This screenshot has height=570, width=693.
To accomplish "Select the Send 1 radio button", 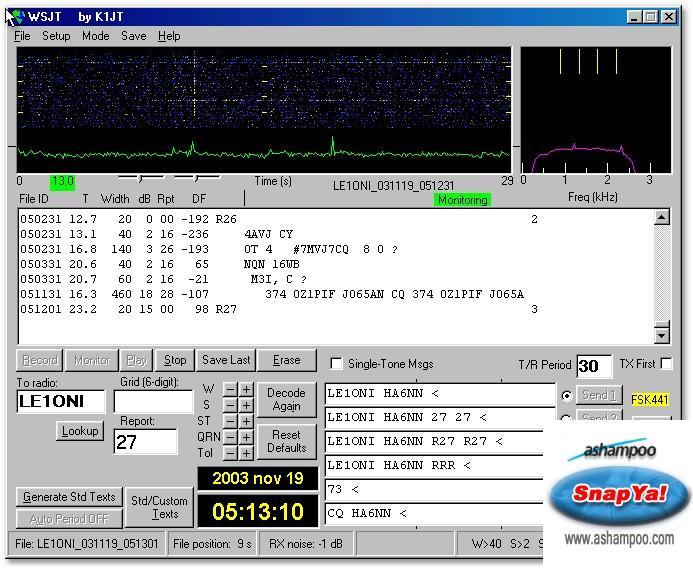I will (x=566, y=395).
